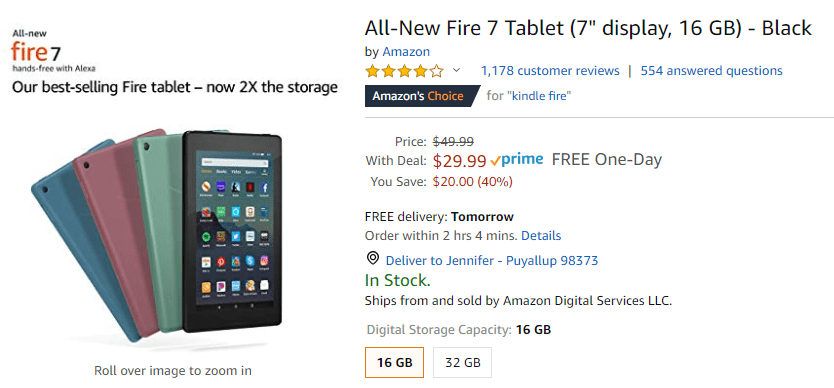
Task: Click the Prime logo icon
Action: click(516, 159)
